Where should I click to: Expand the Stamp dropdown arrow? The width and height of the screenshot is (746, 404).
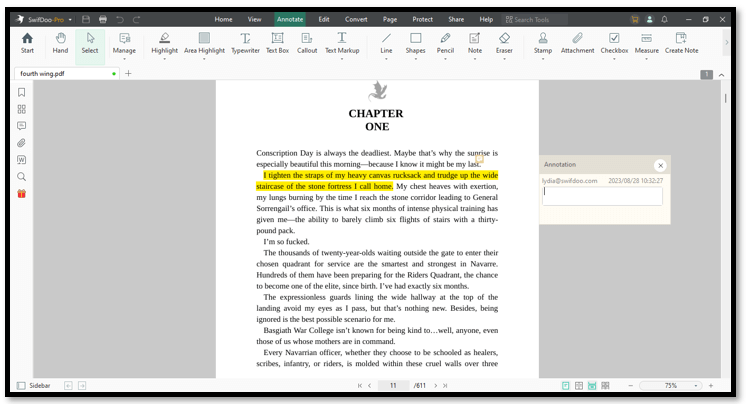click(543, 59)
